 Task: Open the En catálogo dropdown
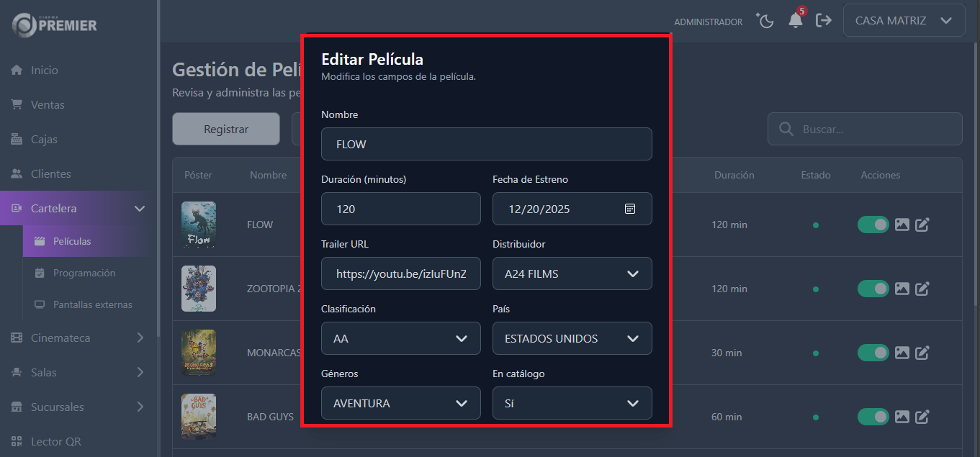(572, 402)
